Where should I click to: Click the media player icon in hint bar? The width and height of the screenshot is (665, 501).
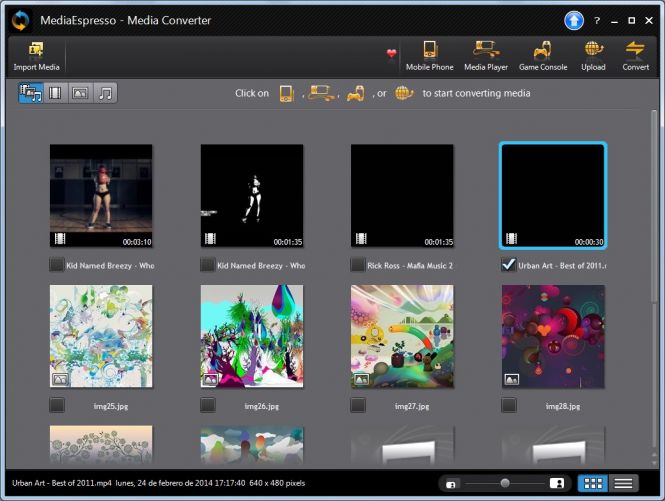coord(321,93)
